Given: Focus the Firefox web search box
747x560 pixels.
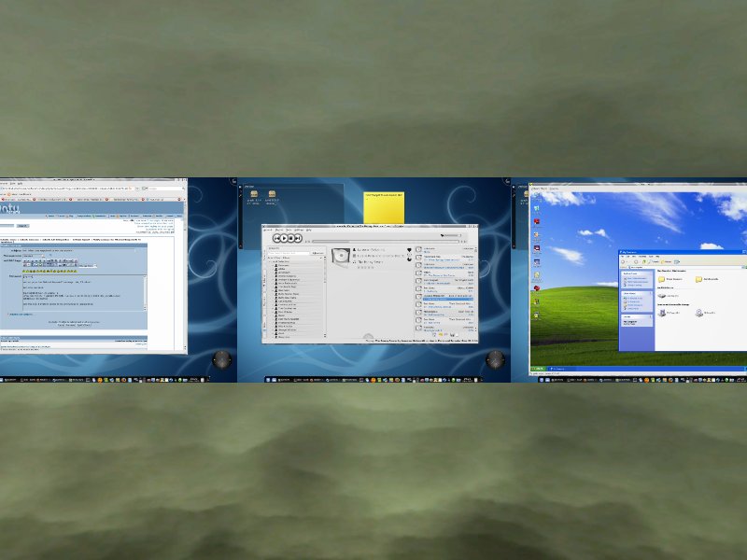Looking at the screenshot, I should point(166,189).
